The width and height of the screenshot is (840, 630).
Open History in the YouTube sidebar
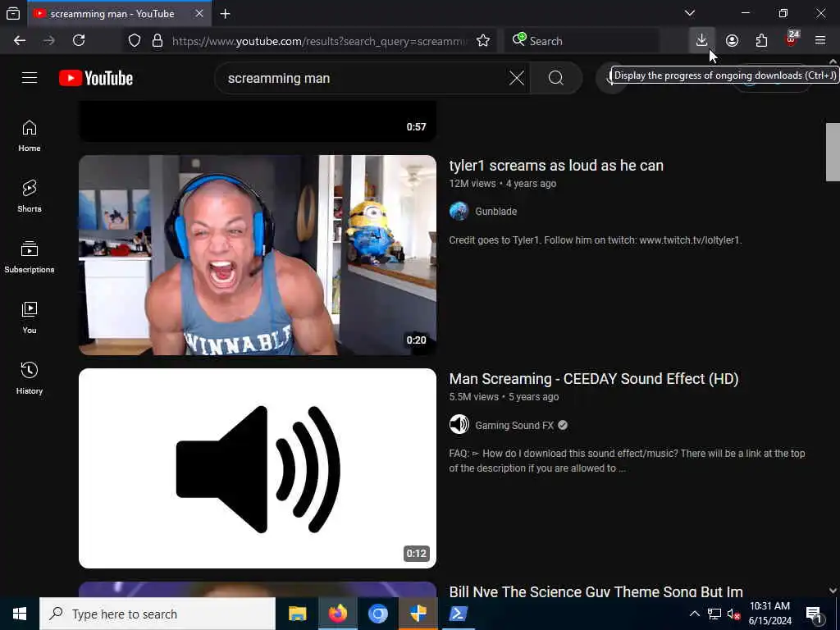coord(30,379)
